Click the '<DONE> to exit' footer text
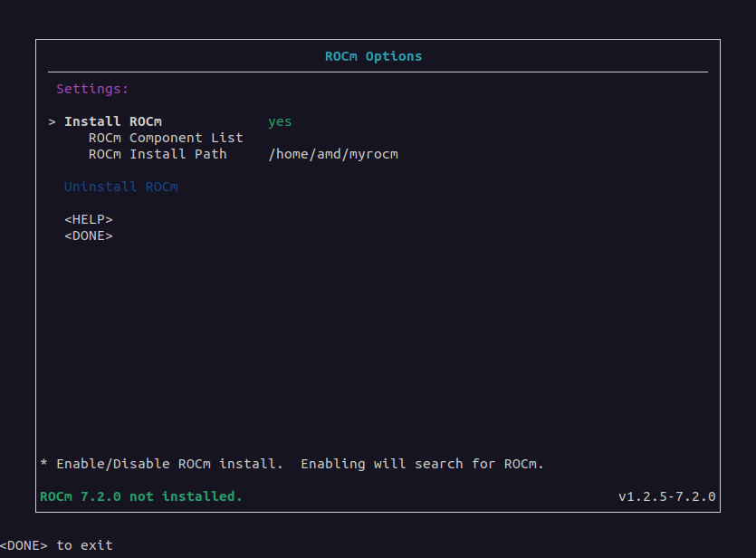The image size is (756, 558). [57, 545]
